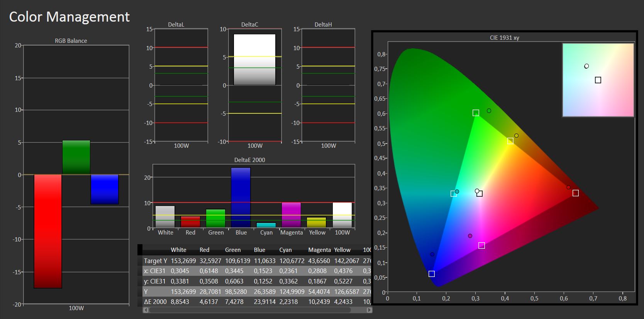644x319 pixels.
Task: Click the white point zoom inset thumbnail
Action: 598,80
